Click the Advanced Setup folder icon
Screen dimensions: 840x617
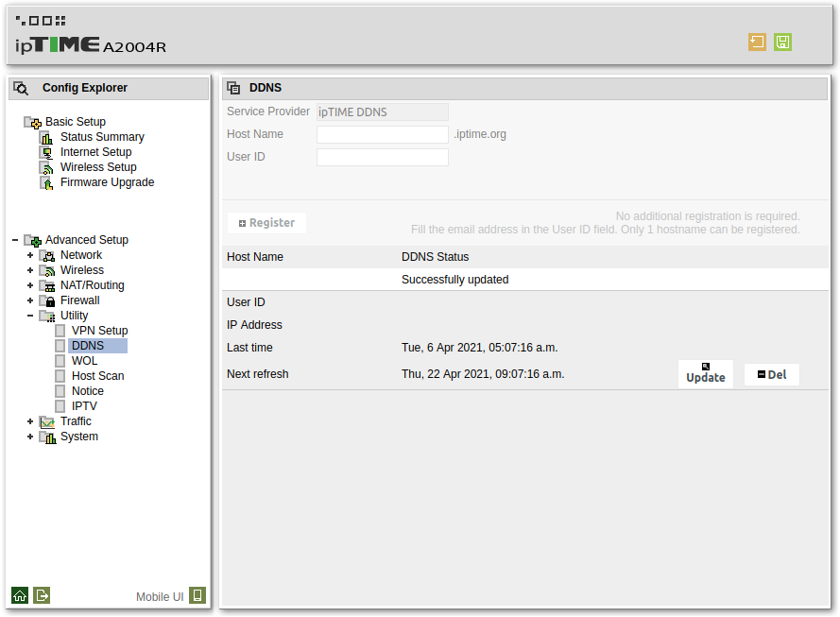(33, 241)
